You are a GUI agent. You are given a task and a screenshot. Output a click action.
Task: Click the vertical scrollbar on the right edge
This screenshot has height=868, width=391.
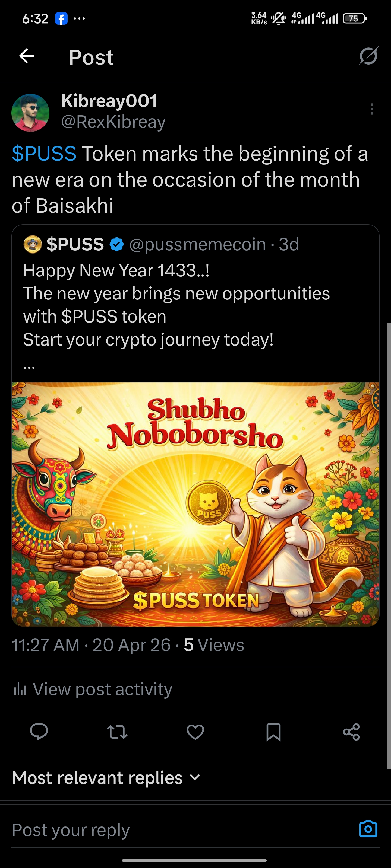(389, 546)
